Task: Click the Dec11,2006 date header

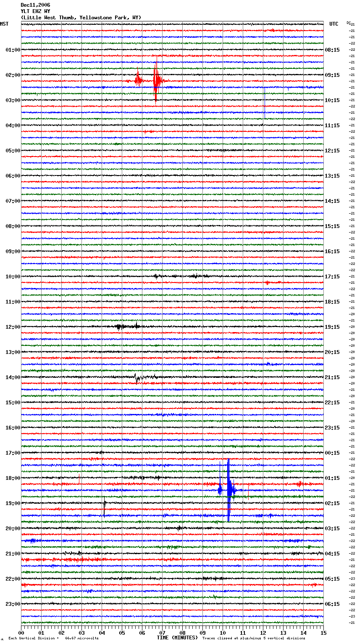Action: point(35,5)
